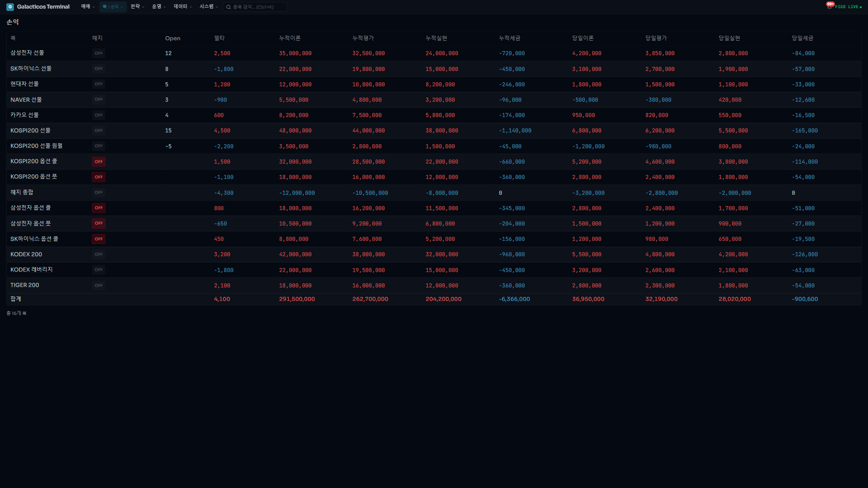868x488 pixels.
Task: Click the Galacticos Terminal logo icon
Action: click(10, 7)
